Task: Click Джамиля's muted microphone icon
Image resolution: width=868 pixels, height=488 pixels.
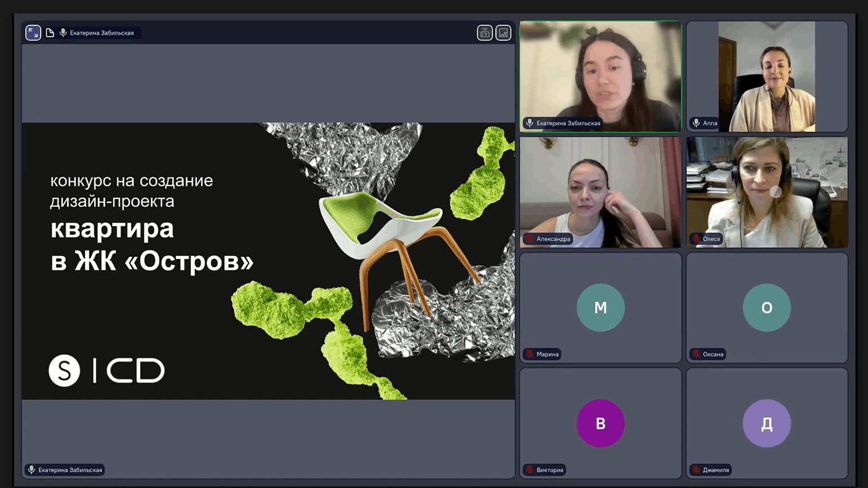Action: [x=696, y=470]
